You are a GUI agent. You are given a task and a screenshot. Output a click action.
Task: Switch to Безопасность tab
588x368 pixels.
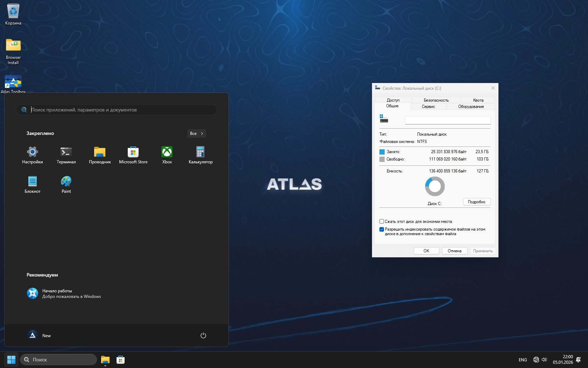pyautogui.click(x=436, y=100)
